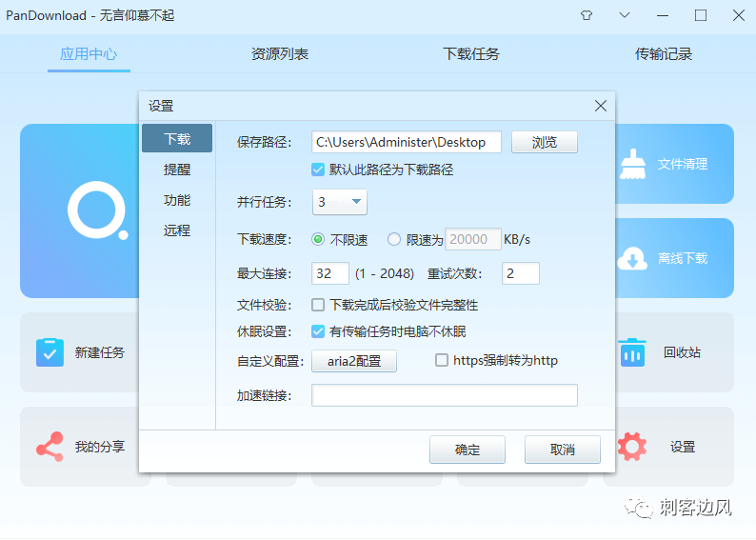Minimize the PanDownload window

pyautogui.click(x=663, y=15)
